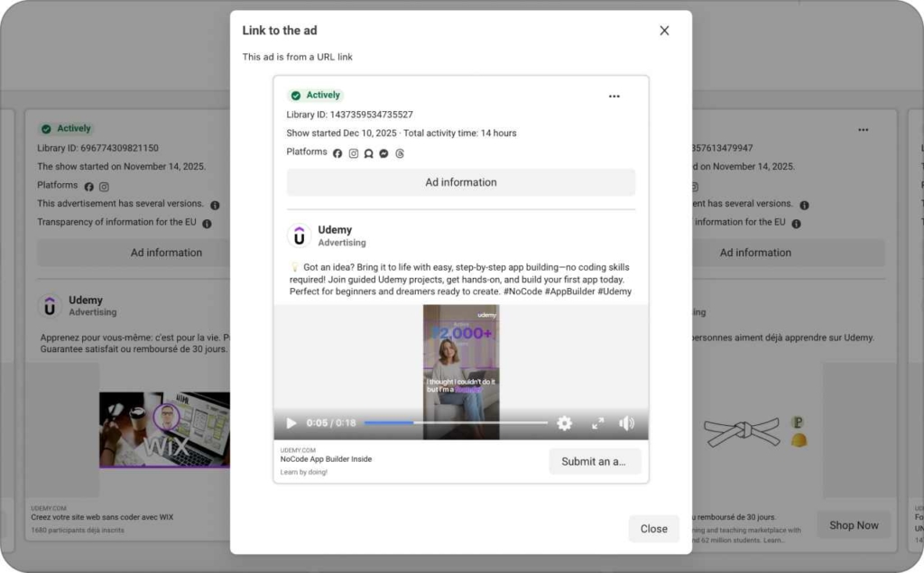Open the video settings gear
This screenshot has height=573, width=924.
click(564, 422)
